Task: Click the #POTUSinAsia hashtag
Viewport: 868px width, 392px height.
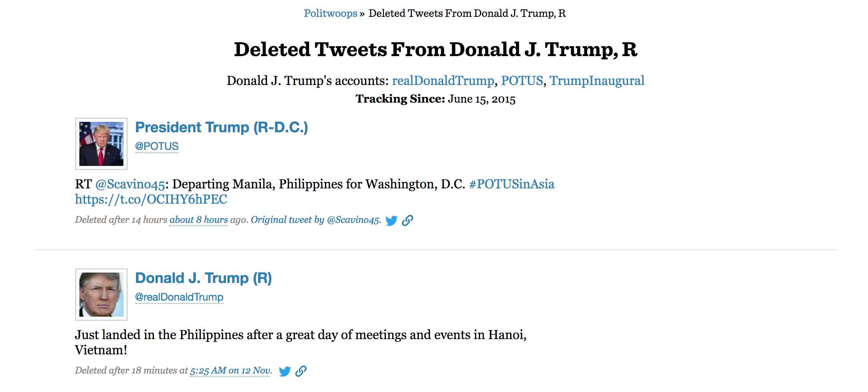Action: pos(511,184)
